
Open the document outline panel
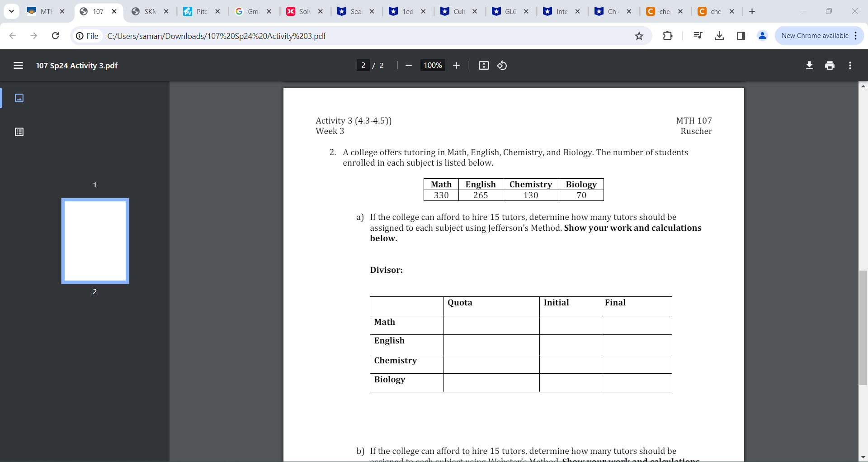pyautogui.click(x=19, y=132)
